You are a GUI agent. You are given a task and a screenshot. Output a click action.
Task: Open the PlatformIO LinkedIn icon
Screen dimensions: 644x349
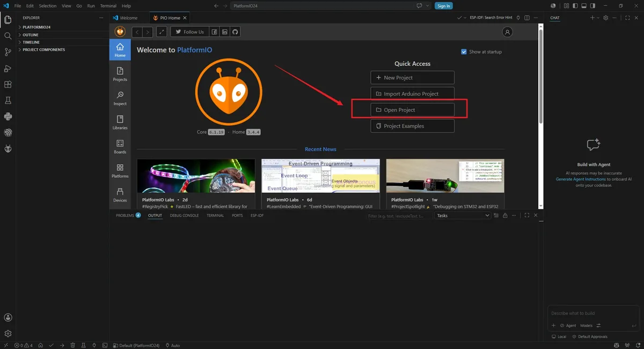(x=224, y=32)
